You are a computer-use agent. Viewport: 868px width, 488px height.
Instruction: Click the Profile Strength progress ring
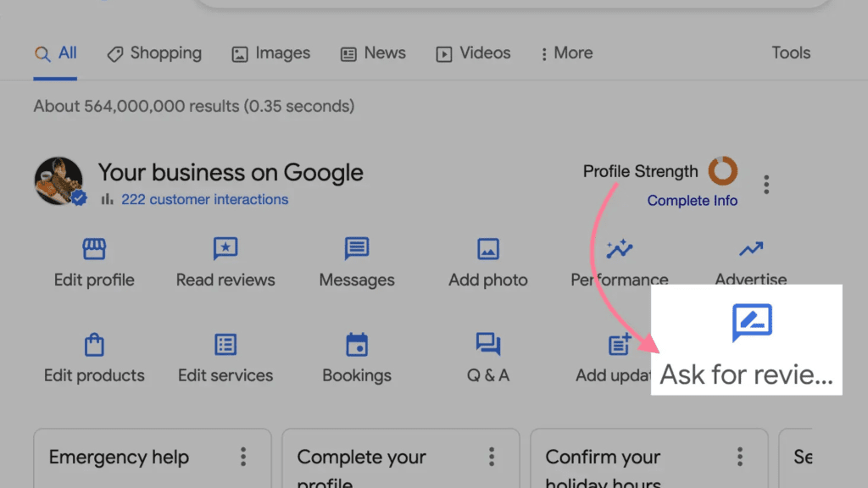[723, 171]
